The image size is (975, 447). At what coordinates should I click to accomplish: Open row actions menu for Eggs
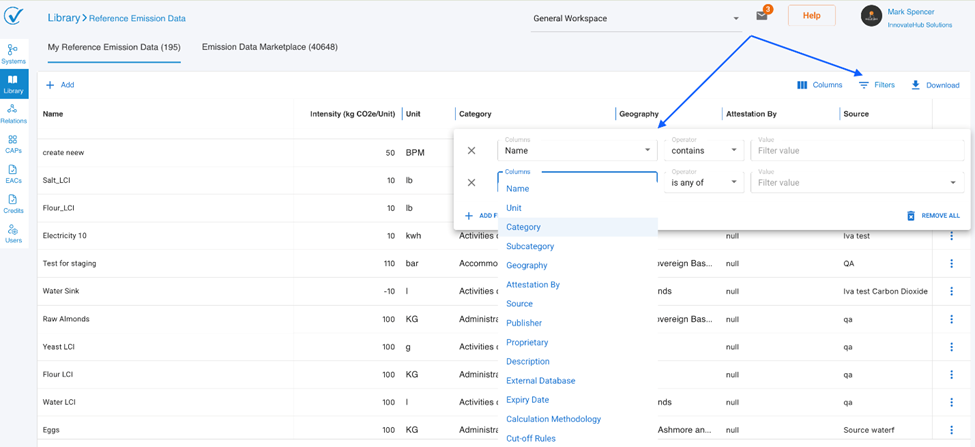tap(951, 430)
